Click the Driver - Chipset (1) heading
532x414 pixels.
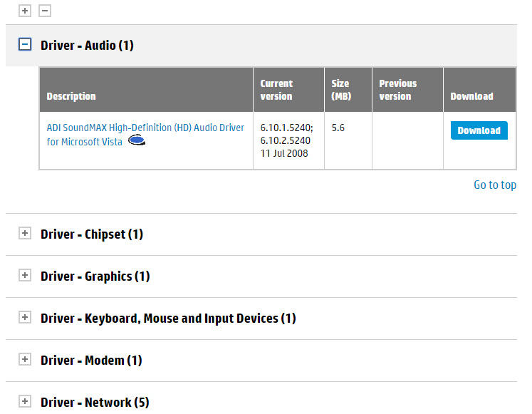point(92,234)
